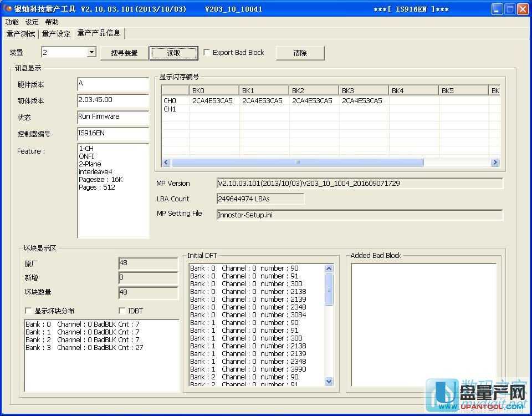Click the flash ID table horizontal scrollbar
Image resolution: width=532 pixels, height=416 pixels.
coord(298,163)
